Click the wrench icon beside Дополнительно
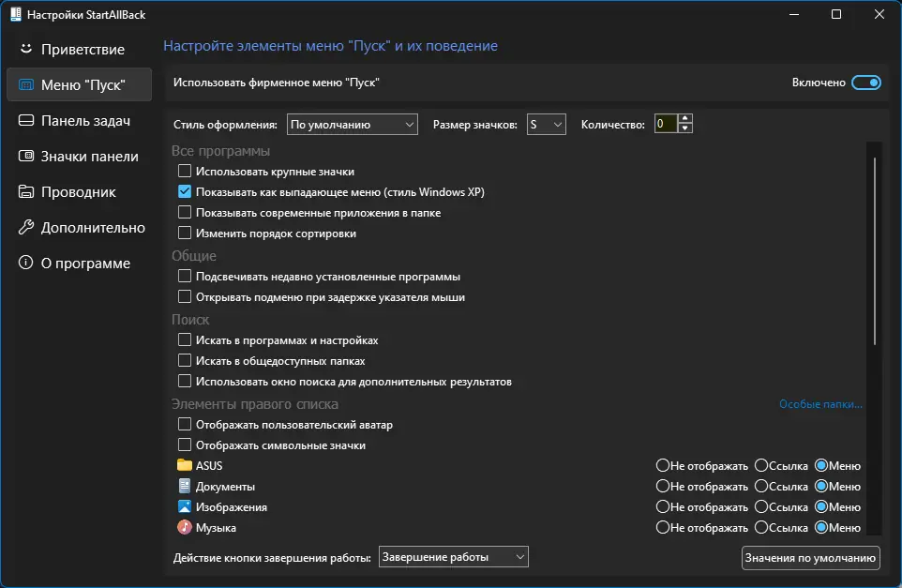 [x=26, y=227]
